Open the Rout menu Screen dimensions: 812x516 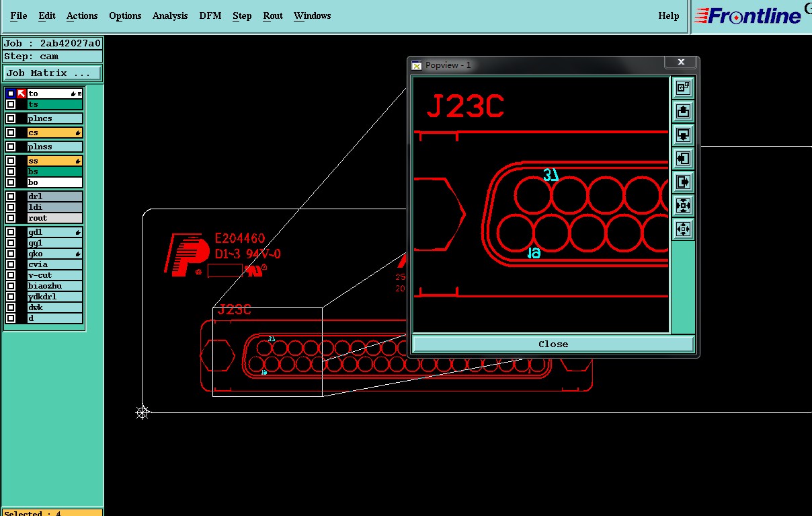(273, 15)
